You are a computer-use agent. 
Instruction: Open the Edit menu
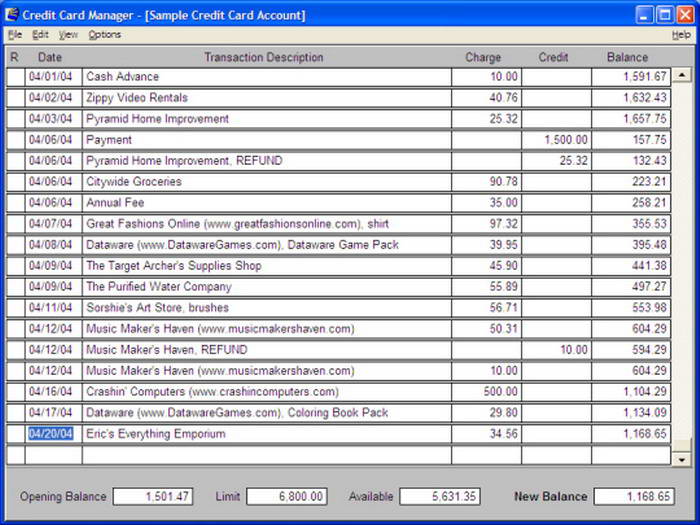click(40, 35)
